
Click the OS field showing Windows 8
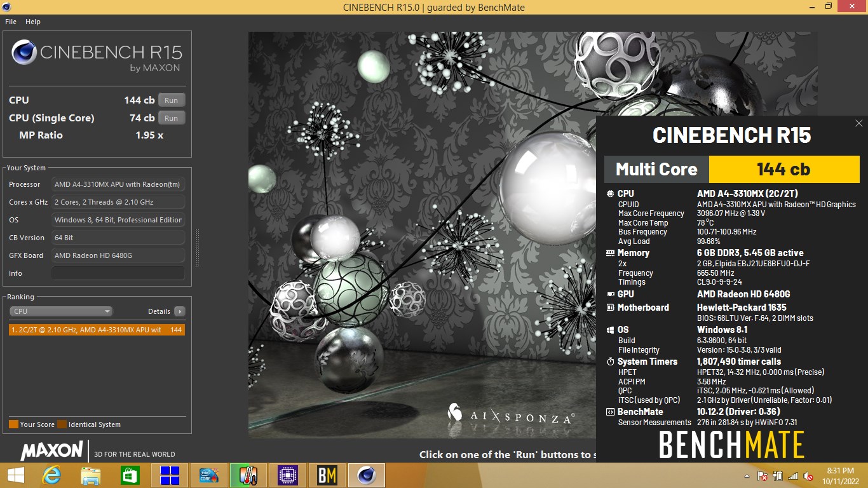[118, 220]
